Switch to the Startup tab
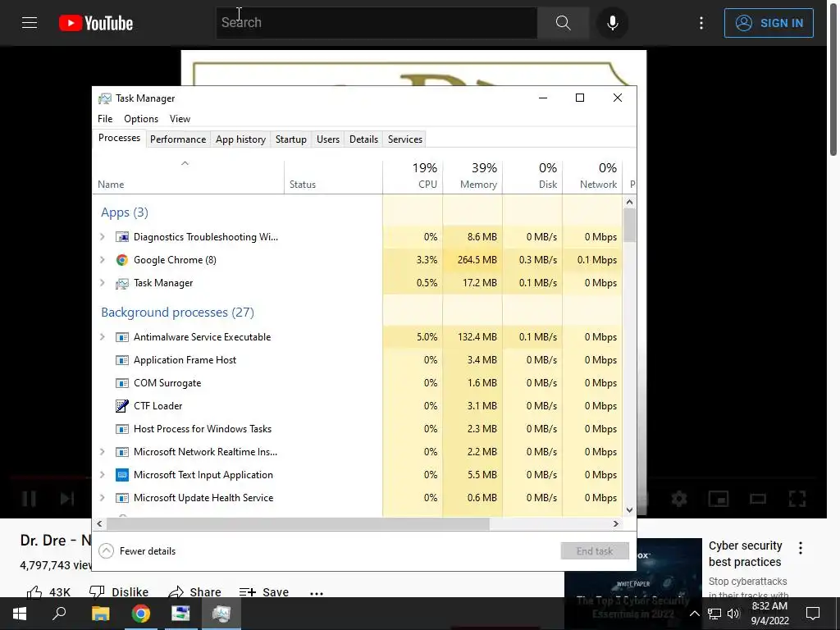The image size is (840, 630). coord(291,139)
